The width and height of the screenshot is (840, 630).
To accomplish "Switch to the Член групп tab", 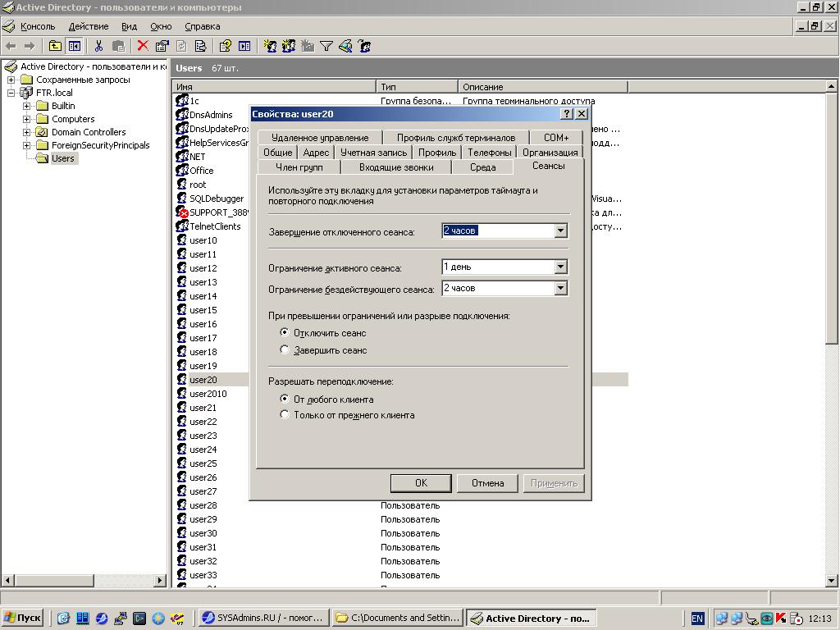I will coord(299,167).
